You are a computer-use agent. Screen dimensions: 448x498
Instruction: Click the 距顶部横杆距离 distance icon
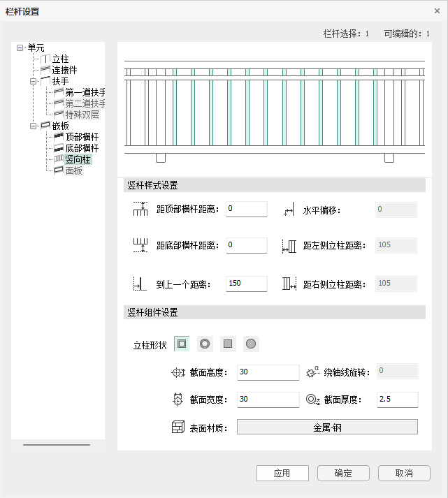[x=140, y=209]
